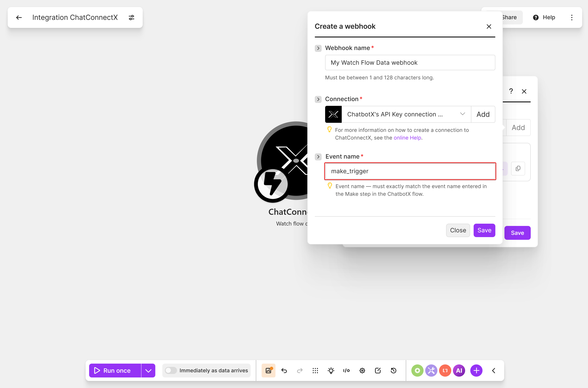The height and width of the screenshot is (388, 588).
Task: Open green Flow control gear icon
Action: coord(417,370)
